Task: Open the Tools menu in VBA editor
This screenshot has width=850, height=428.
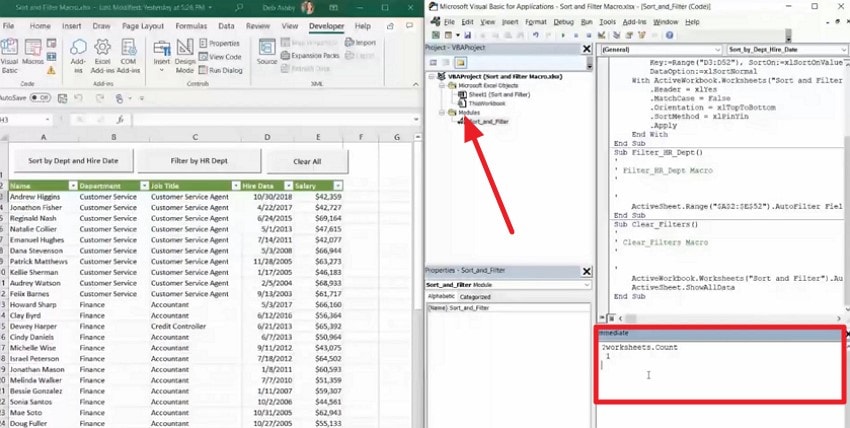Action: click(607, 22)
